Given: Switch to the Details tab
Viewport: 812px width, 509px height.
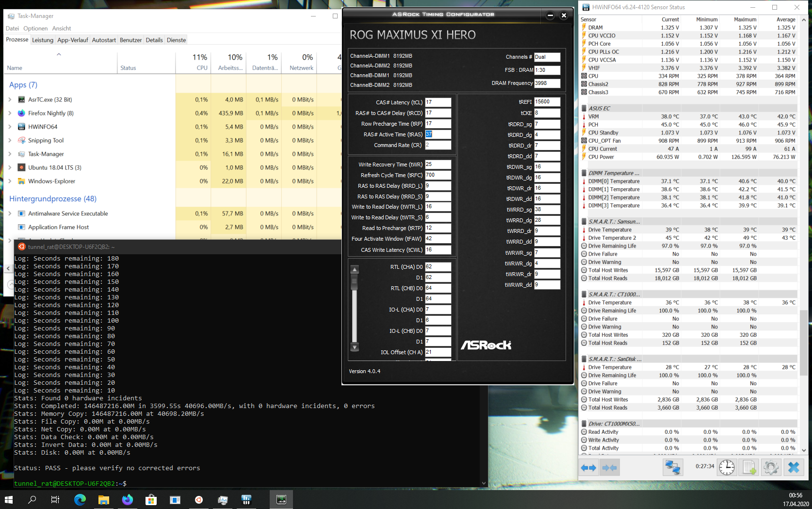Looking at the screenshot, I should coord(154,40).
